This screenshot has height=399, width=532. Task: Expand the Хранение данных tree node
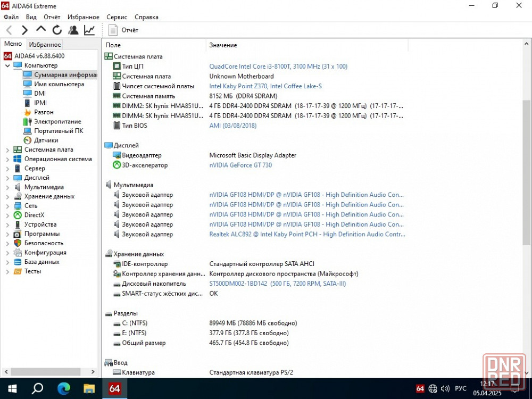[7, 196]
